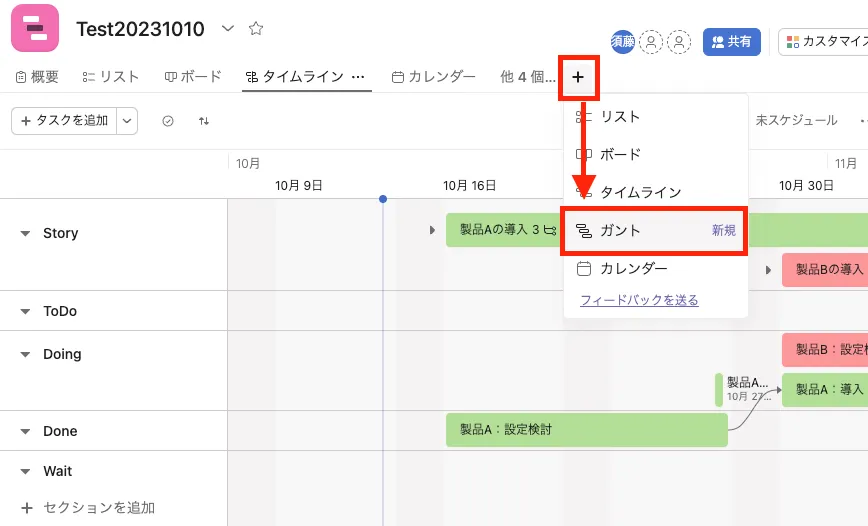Click the pink project icon
Image resolution: width=868 pixels, height=526 pixels.
35,28
